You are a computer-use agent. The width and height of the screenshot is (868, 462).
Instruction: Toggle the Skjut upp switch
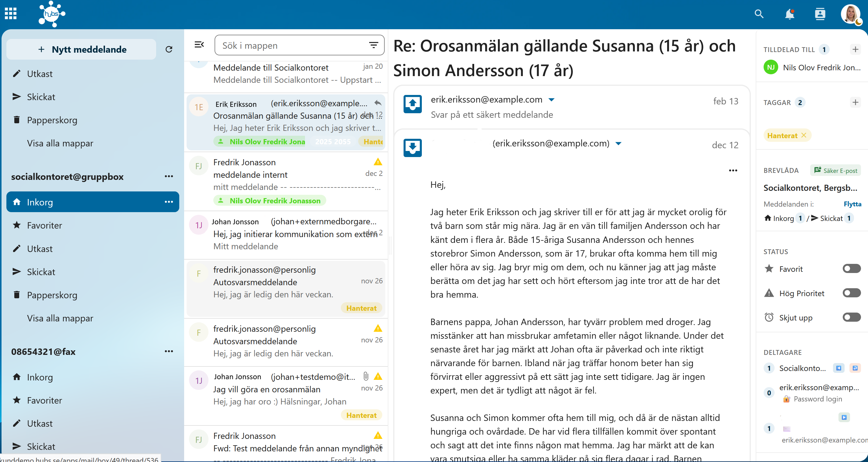[x=851, y=317]
